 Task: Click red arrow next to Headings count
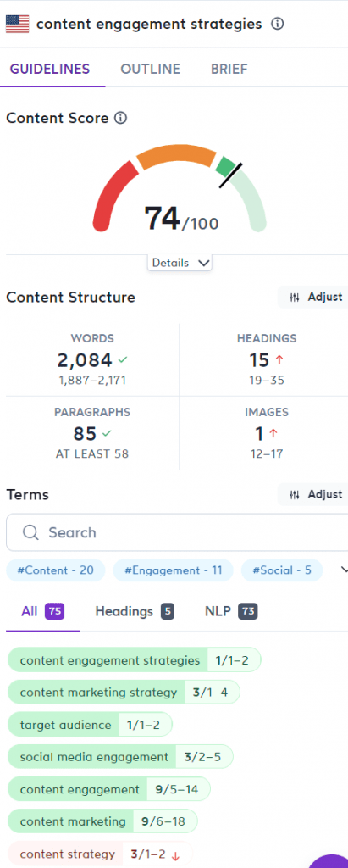coord(279,360)
